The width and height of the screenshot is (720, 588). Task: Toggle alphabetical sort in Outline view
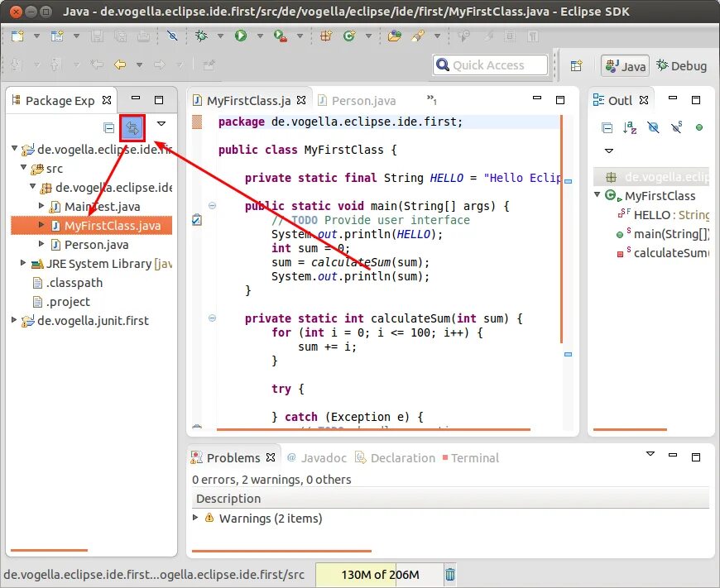[630, 127]
